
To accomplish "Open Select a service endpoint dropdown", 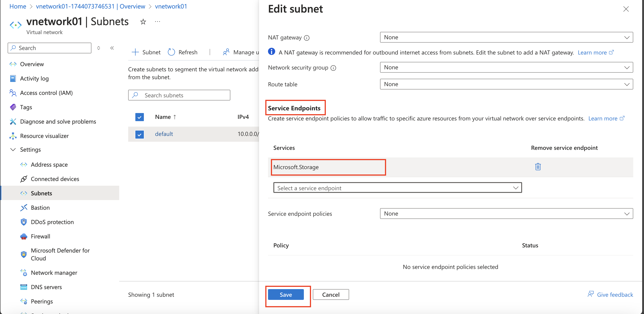I will coord(398,188).
